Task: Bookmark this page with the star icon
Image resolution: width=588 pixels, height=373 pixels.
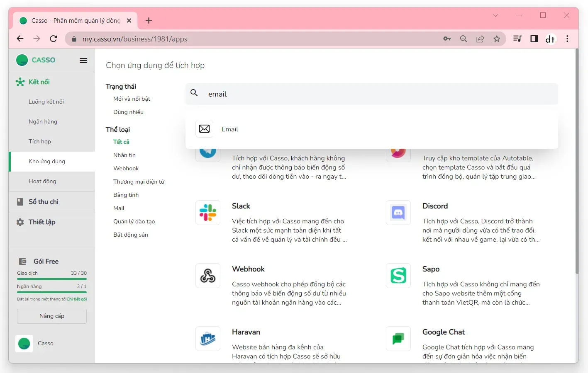Action: pos(497,39)
